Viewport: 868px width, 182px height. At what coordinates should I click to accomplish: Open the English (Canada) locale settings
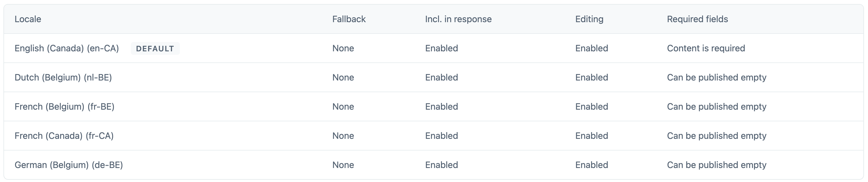tap(67, 48)
